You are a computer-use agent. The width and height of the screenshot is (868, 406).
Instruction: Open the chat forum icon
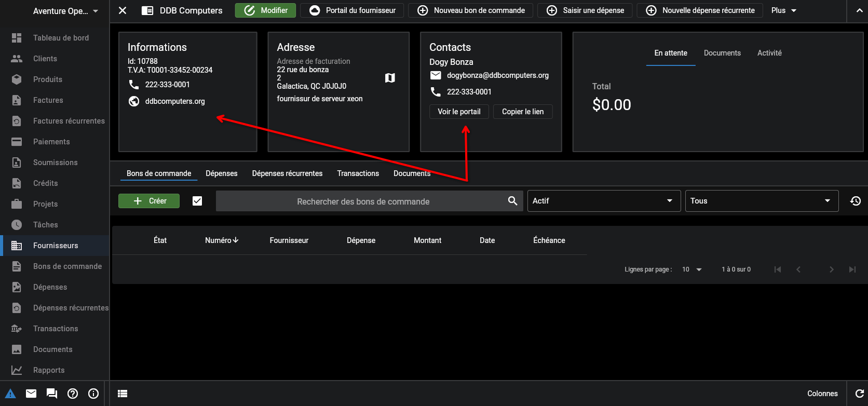click(52, 394)
